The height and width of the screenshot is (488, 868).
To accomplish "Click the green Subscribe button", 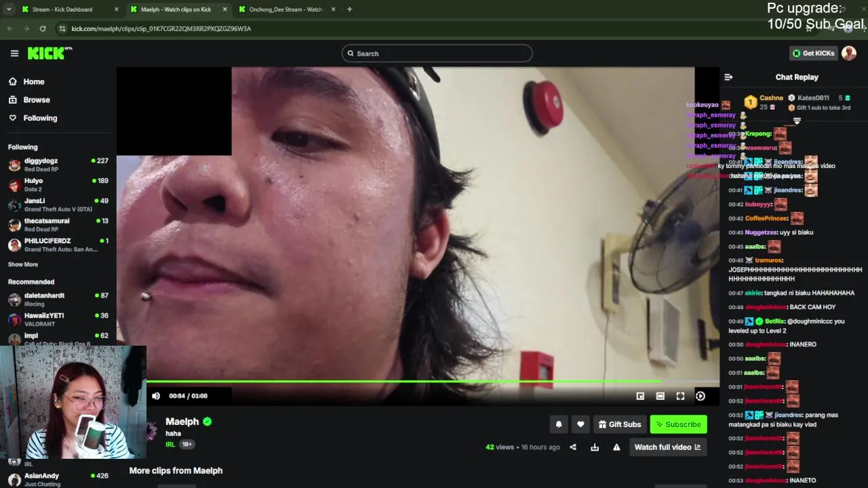I will tap(678, 424).
